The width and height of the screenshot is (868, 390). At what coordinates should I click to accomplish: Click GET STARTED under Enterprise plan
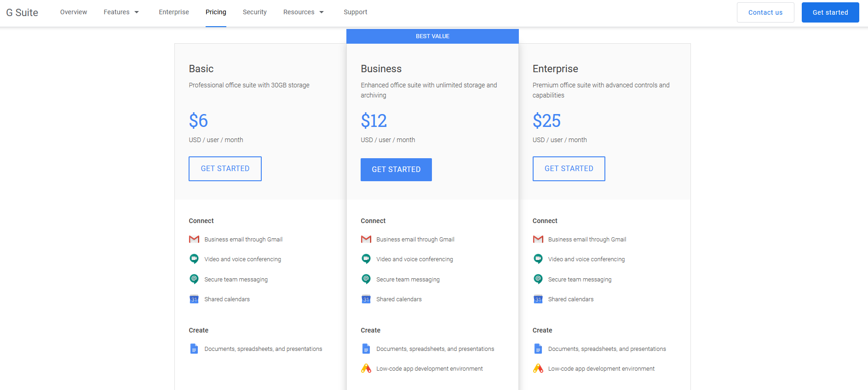[569, 169]
